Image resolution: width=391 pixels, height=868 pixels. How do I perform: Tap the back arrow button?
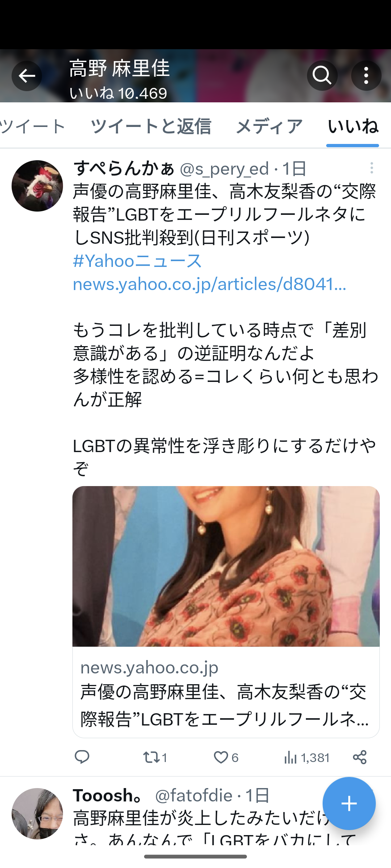27,76
